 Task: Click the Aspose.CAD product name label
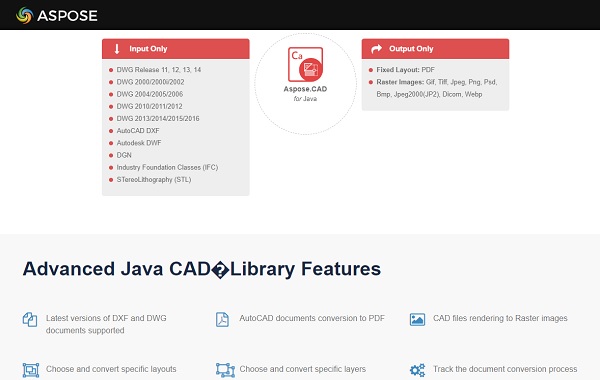[x=305, y=89]
